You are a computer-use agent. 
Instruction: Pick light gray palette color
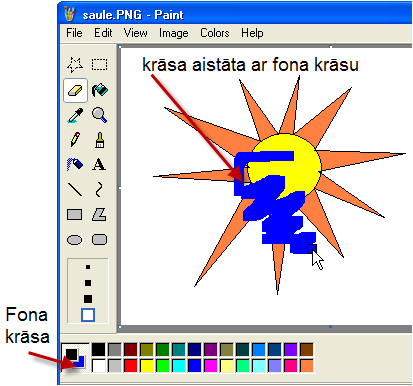pyautogui.click(x=115, y=366)
